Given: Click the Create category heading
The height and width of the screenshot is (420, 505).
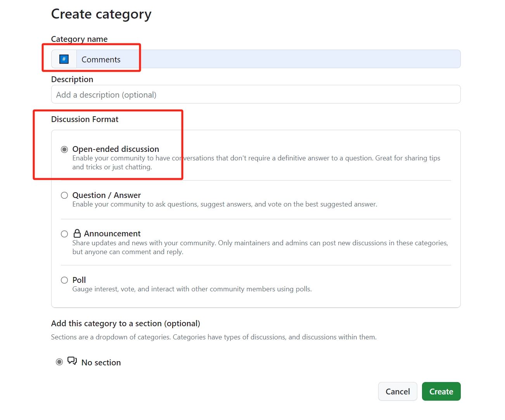Looking at the screenshot, I should 101,14.
